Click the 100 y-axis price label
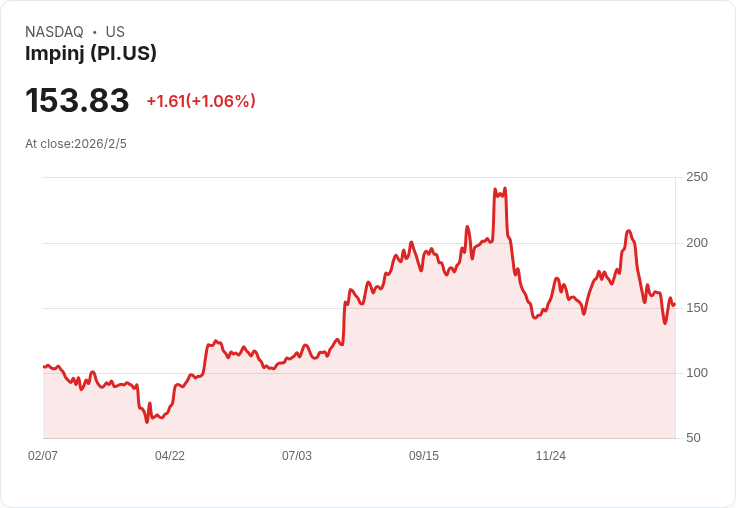 (697, 373)
